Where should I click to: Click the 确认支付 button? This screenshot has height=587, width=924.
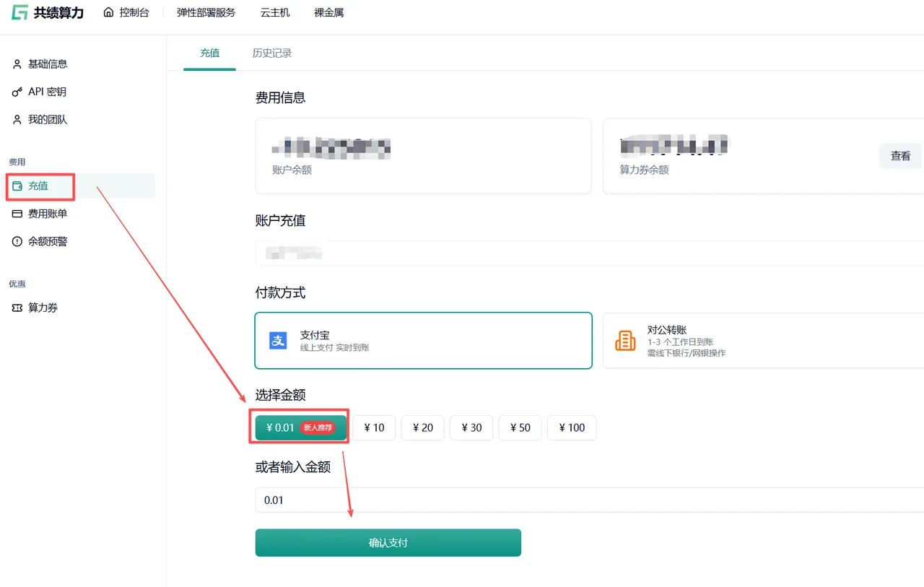(x=388, y=543)
